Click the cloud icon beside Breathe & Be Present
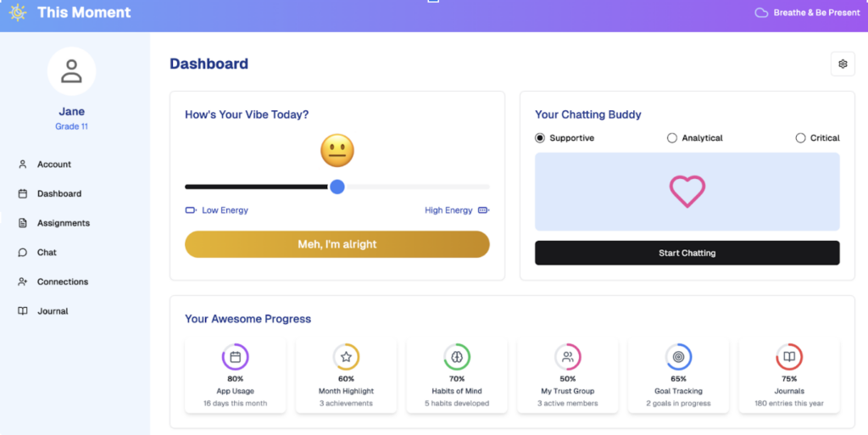This screenshot has width=868, height=435. coord(761,13)
